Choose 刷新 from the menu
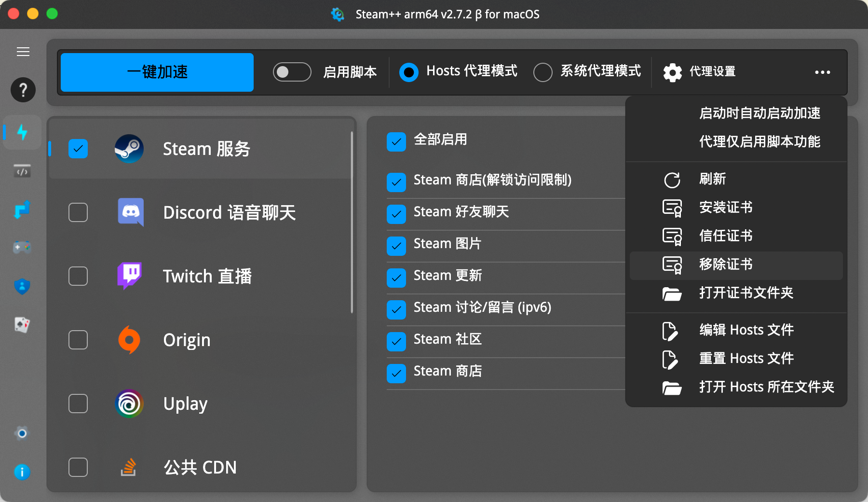The height and width of the screenshot is (502, 868). coord(736,180)
